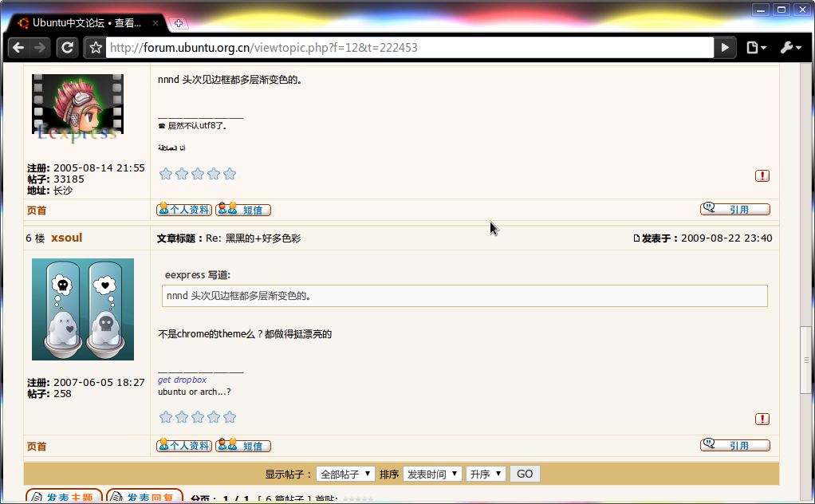The width and height of the screenshot is (815, 504).
Task: Close the Ubuntu中文论坛 tab
Action: (x=155, y=23)
